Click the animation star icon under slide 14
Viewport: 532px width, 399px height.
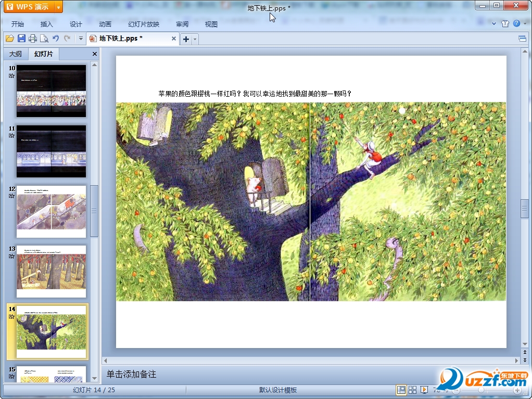11,316
